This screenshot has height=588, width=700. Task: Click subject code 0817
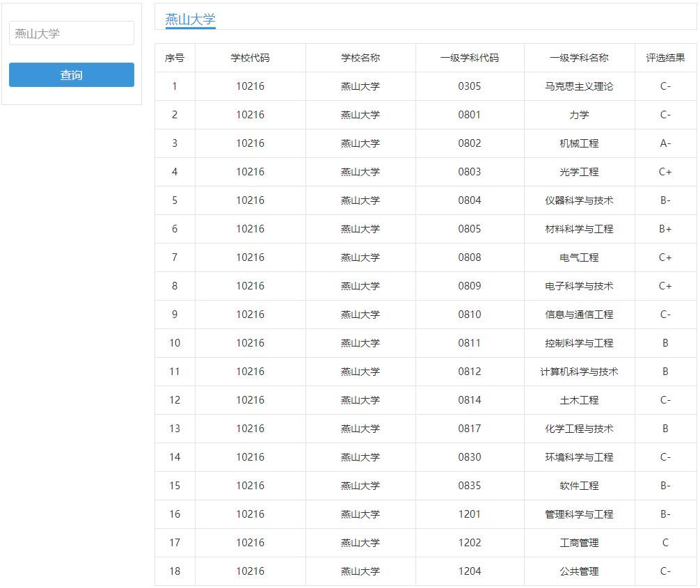[x=470, y=429]
